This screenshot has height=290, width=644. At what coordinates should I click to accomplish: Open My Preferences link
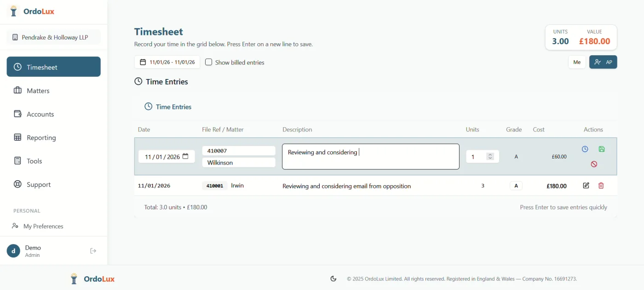pos(43,226)
